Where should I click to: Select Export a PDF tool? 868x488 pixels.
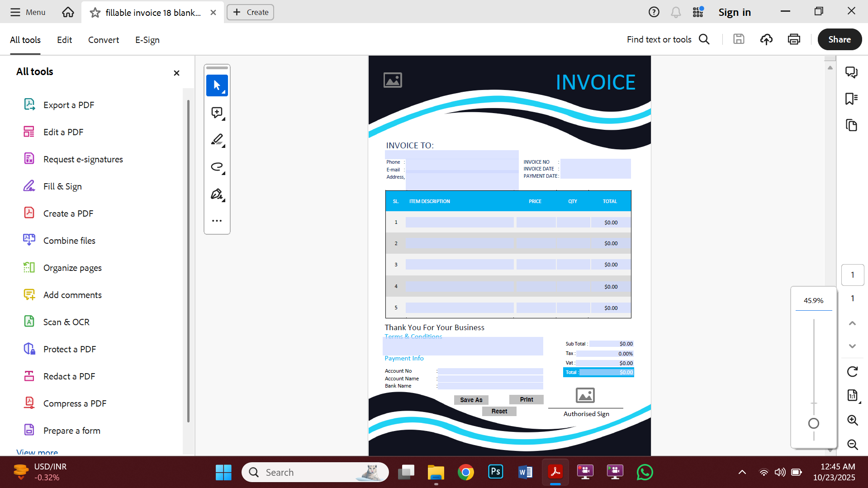68,104
